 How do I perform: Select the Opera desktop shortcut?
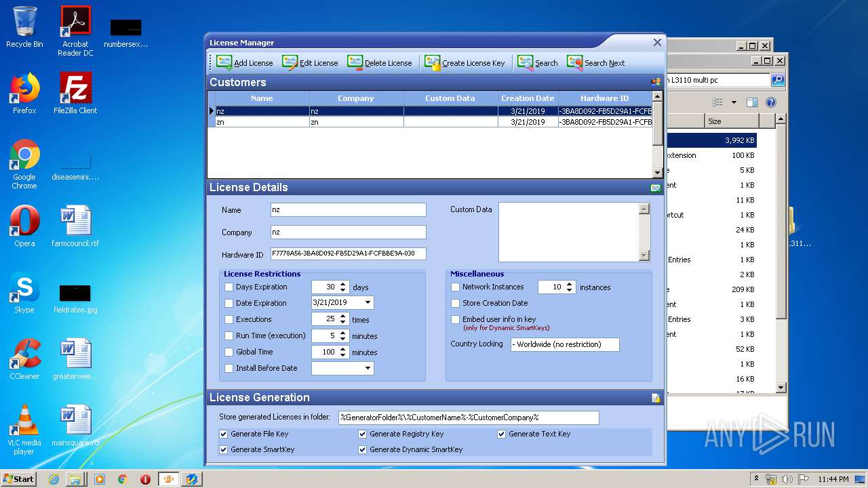pyautogui.click(x=24, y=226)
